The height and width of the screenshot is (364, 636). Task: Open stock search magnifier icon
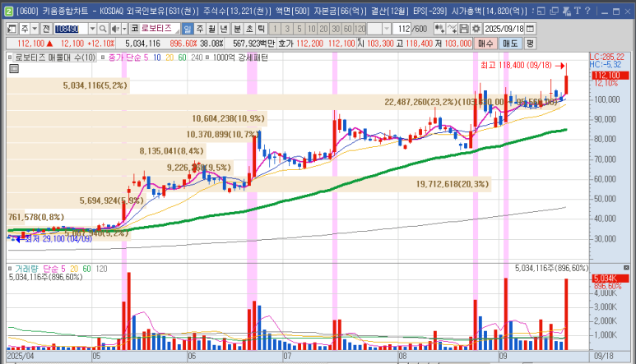103,29
